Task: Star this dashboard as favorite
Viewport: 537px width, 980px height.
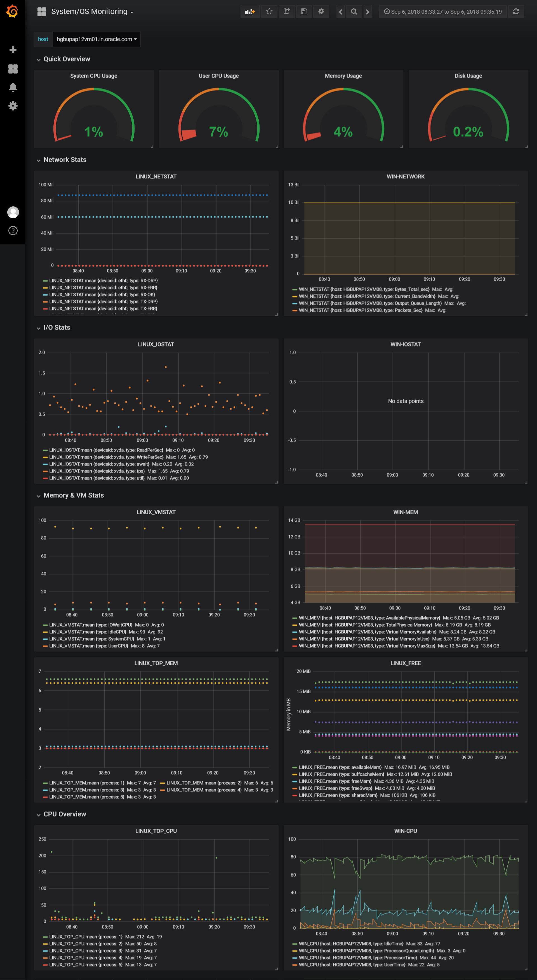Action: [269, 11]
